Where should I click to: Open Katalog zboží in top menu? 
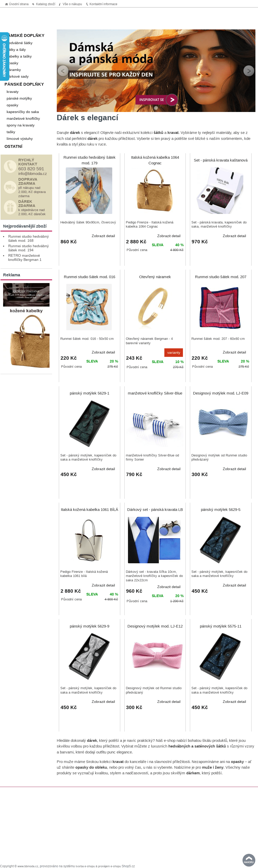(x=44, y=4)
